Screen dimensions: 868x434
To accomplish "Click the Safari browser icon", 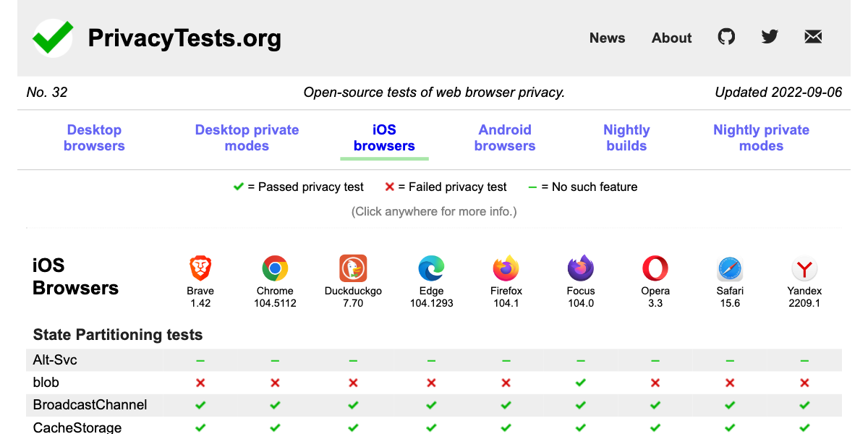I will (x=730, y=267).
